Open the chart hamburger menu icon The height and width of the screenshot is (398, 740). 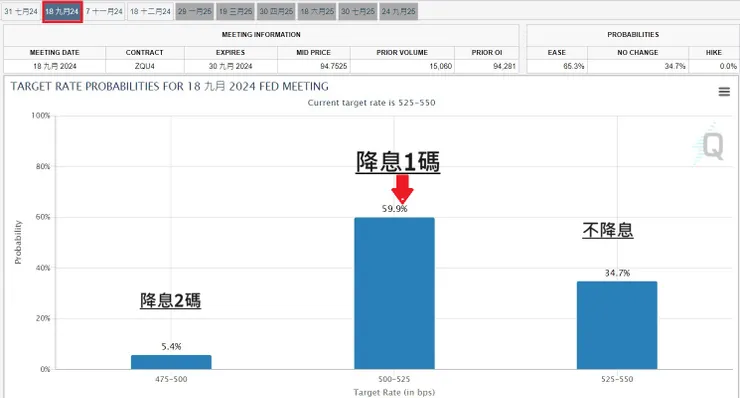[724, 92]
